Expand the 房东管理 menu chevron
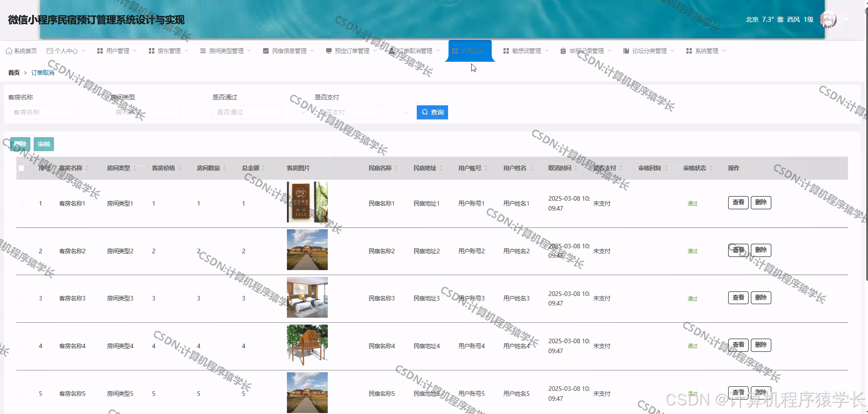The image size is (868, 414). point(186,51)
